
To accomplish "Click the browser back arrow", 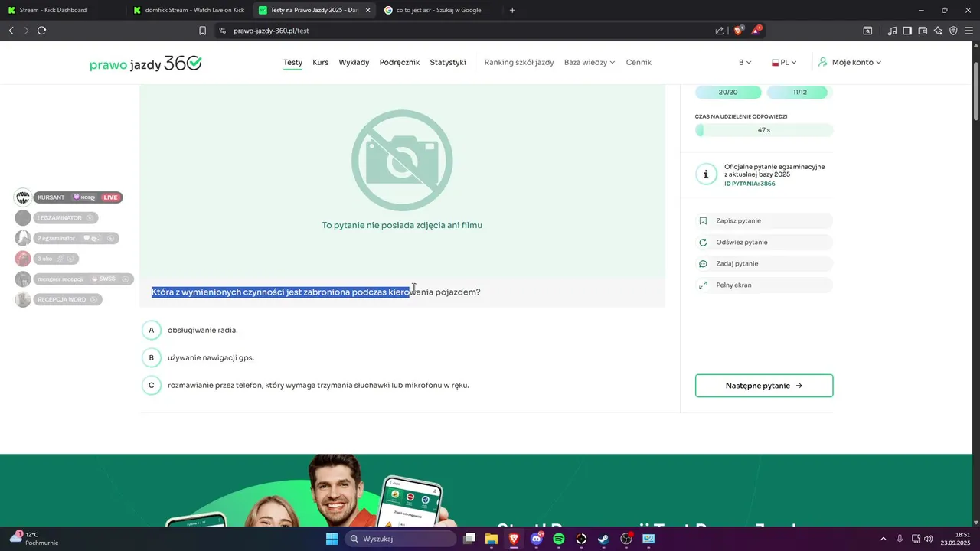I will [11, 31].
